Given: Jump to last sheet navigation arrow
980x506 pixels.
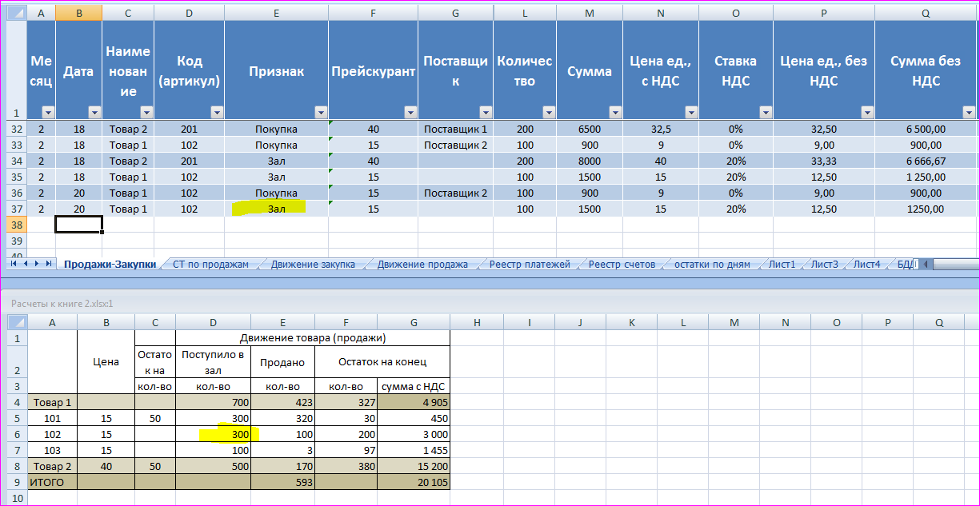Looking at the screenshot, I should 49,264.
